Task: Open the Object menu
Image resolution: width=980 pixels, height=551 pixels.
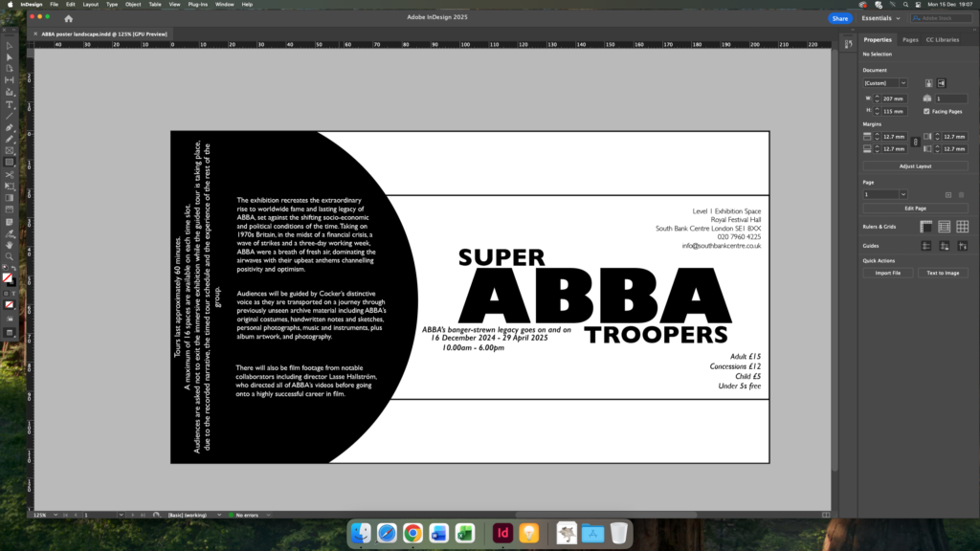Action: (x=133, y=5)
